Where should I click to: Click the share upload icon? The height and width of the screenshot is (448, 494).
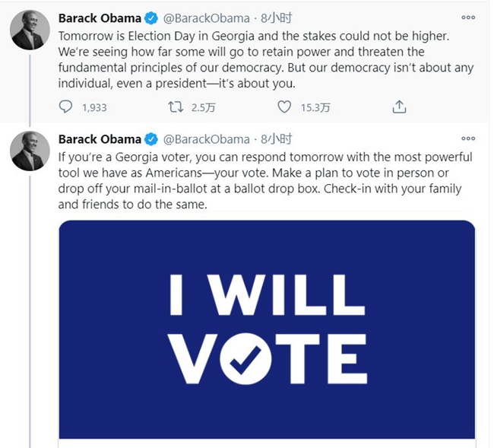coord(399,107)
